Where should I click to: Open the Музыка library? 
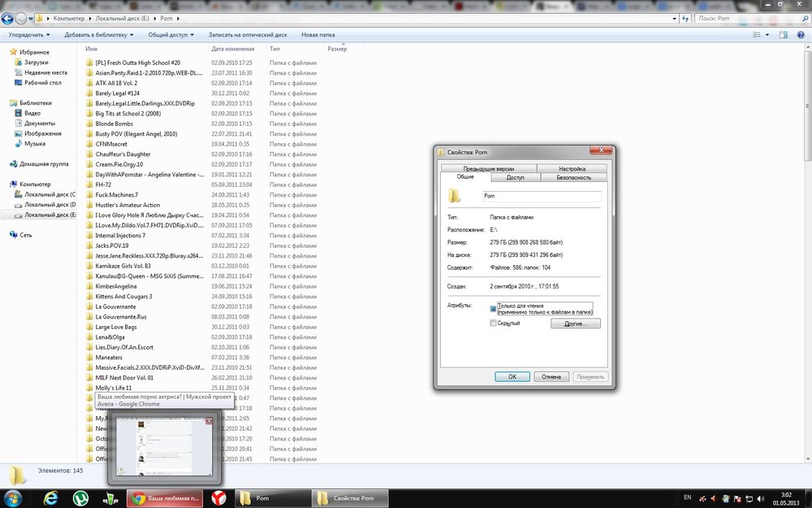click(34, 143)
